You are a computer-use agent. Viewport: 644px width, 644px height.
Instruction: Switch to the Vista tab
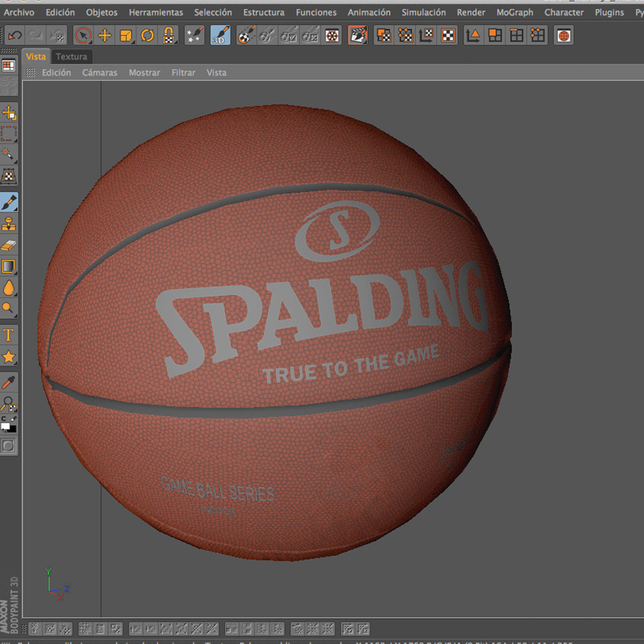36,56
